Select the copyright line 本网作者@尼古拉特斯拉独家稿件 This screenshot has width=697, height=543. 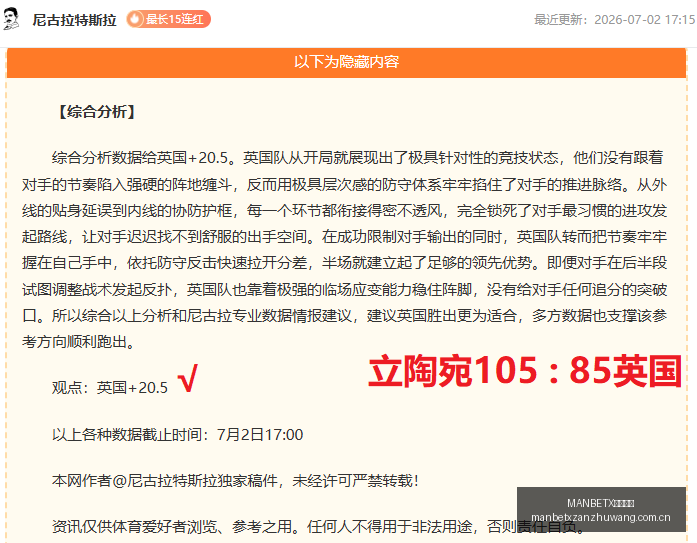click(235, 480)
